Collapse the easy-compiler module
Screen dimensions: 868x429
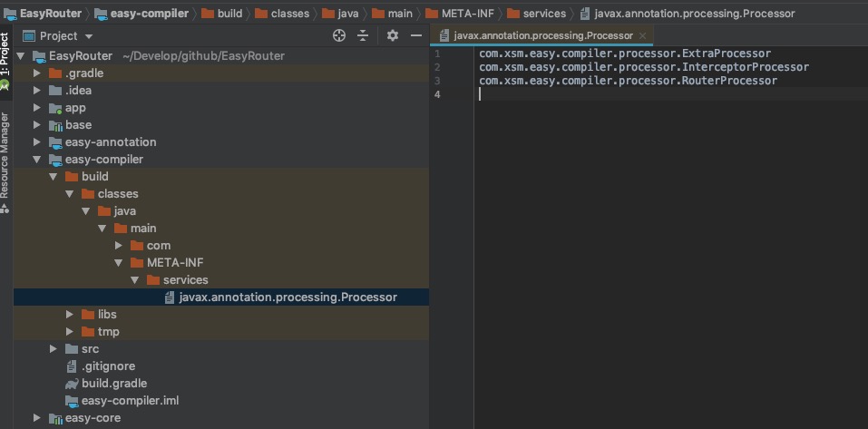[x=37, y=160]
